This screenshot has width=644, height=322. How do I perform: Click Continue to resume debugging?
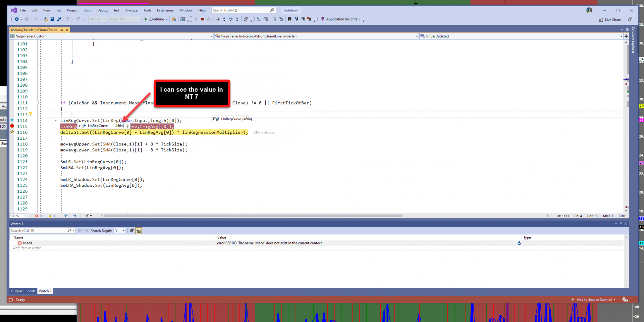point(154,19)
